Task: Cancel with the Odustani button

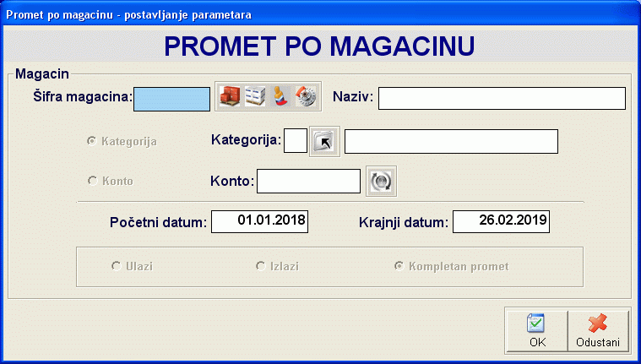Action: point(598,330)
